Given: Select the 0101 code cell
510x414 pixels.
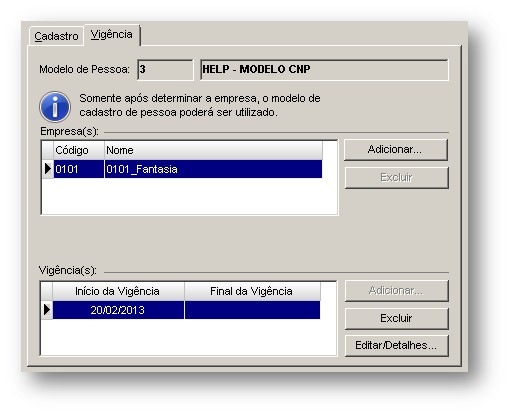Looking at the screenshot, I should (x=79, y=169).
